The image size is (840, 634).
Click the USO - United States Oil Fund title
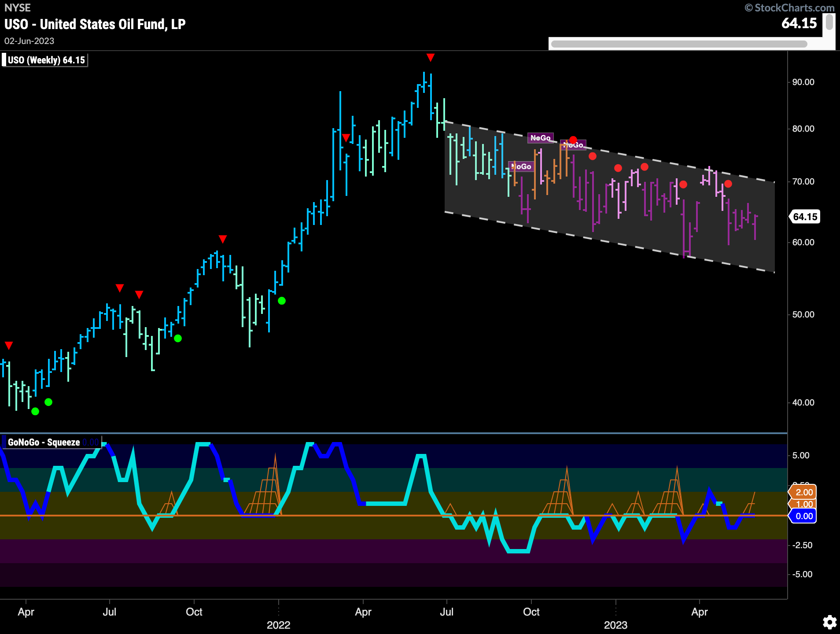(95, 24)
